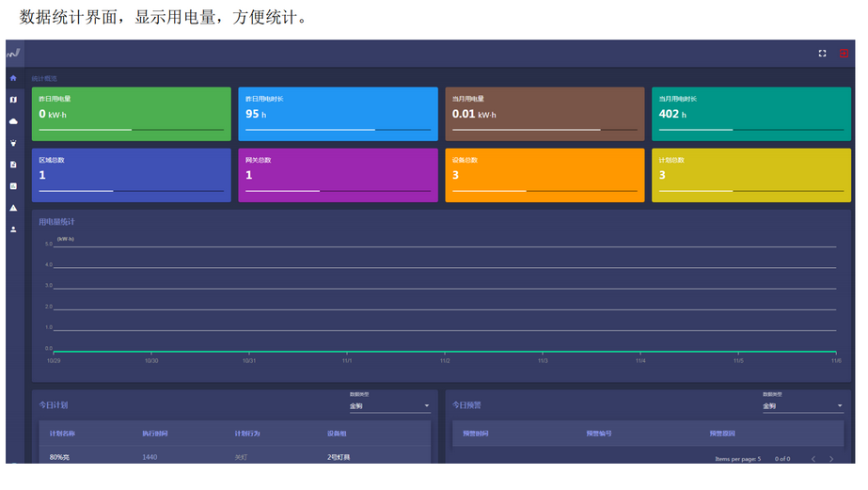The width and height of the screenshot is (868, 490).
Task: Click the red logout icon
Action: click(844, 54)
